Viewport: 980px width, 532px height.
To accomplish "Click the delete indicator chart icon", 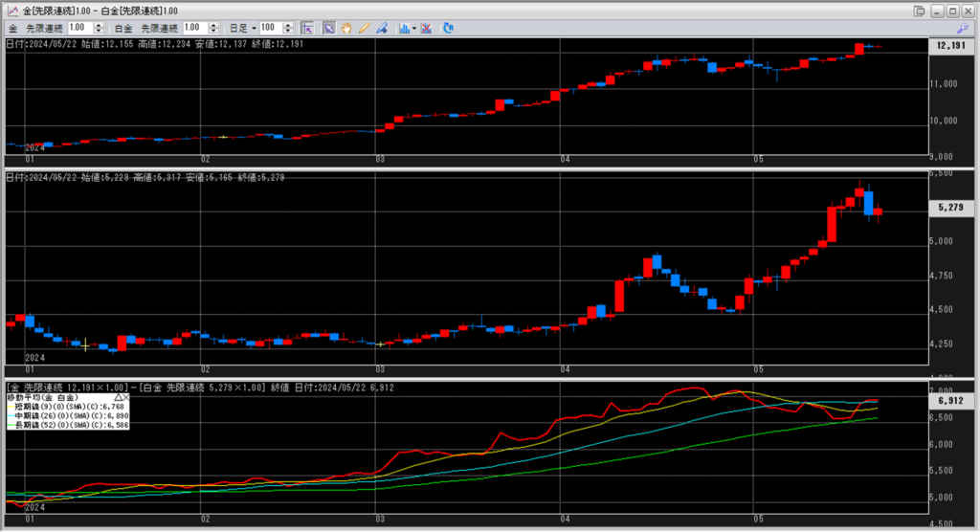I will click(x=426, y=29).
